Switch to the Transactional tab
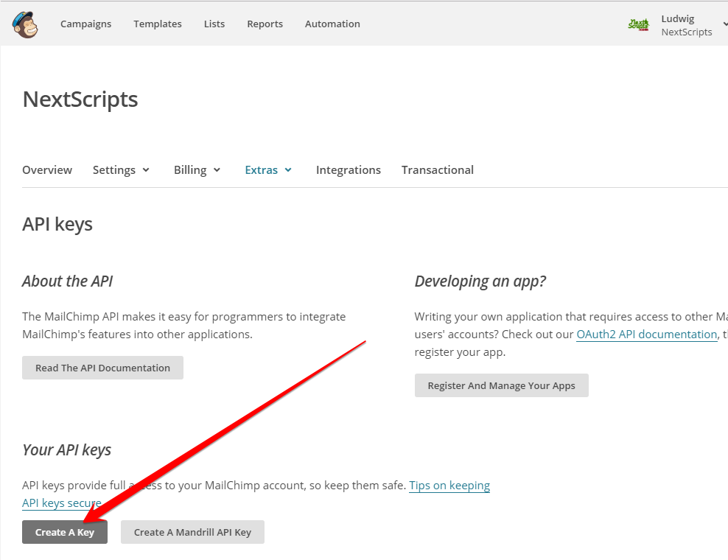The image size is (728, 560). coord(438,170)
